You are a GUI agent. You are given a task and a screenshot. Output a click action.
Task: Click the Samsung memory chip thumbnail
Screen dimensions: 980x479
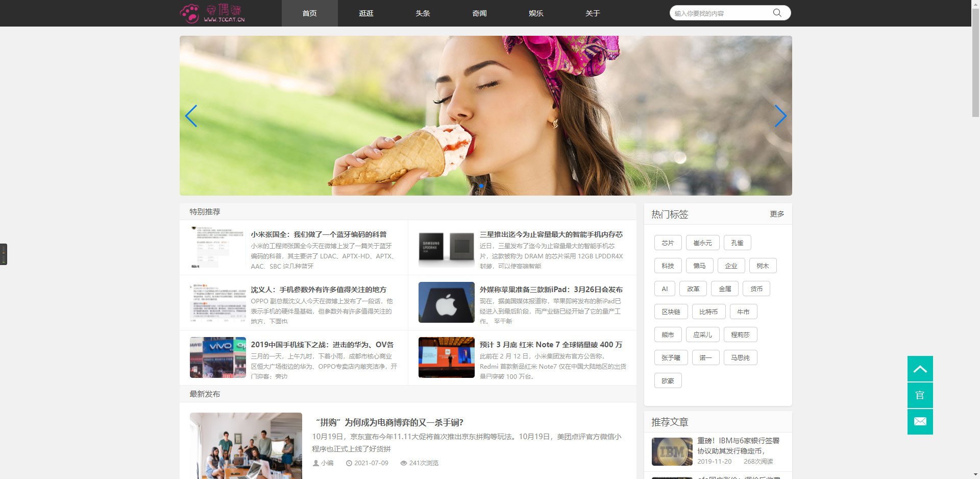pos(447,247)
